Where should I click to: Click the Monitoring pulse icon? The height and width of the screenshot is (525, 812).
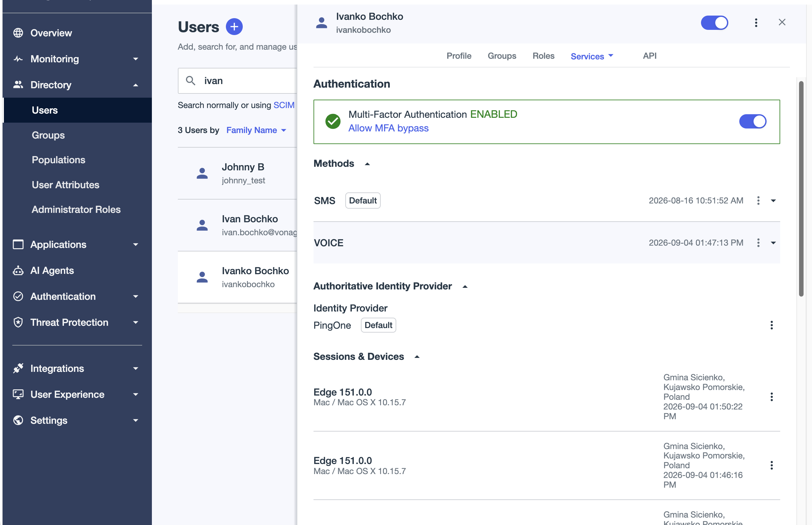click(18, 59)
